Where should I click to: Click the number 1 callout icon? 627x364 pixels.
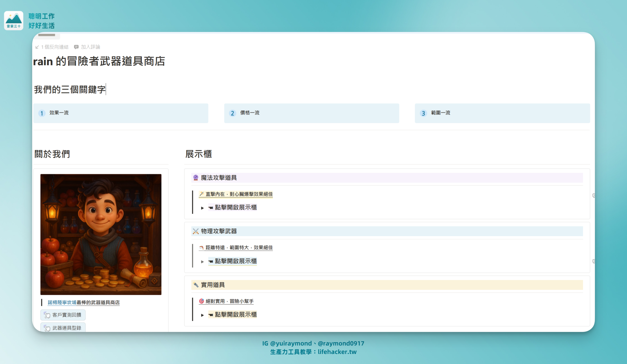(42, 113)
